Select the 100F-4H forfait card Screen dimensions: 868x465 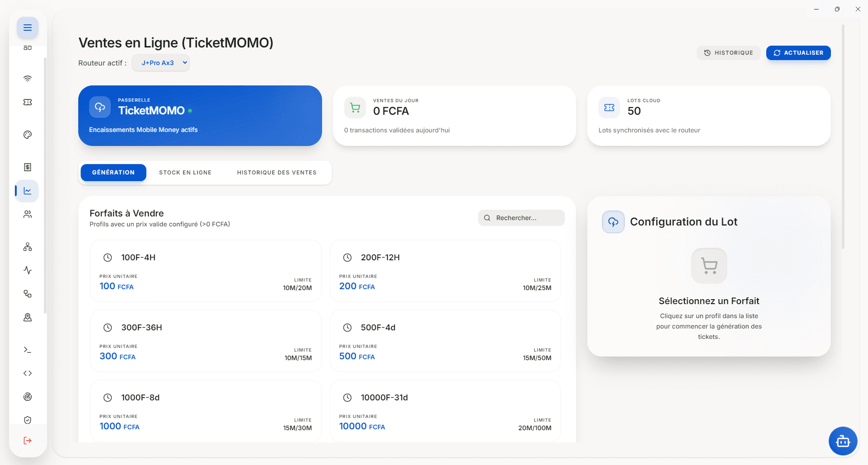click(206, 271)
